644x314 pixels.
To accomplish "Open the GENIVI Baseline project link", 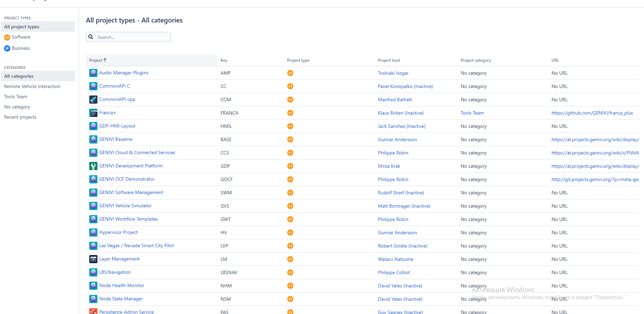I will click(116, 139).
